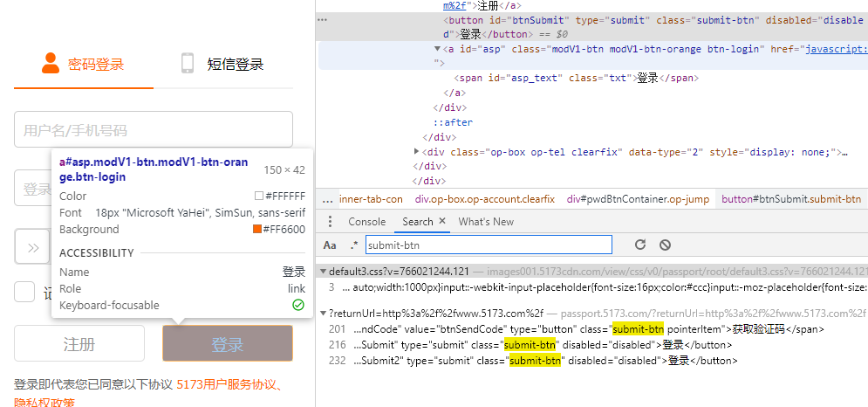Click the slider verification arrow handle
The image size is (868, 407).
[32, 247]
